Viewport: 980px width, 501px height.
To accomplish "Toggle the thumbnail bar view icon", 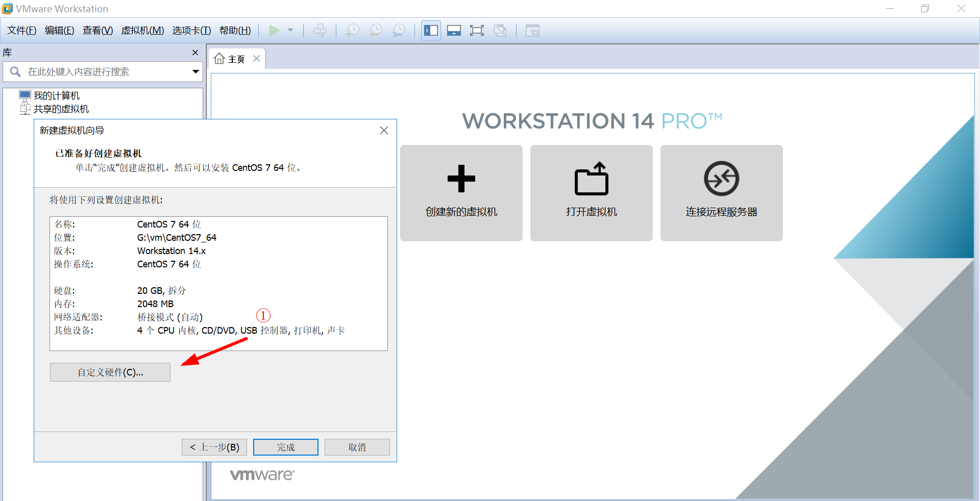I will (x=454, y=31).
